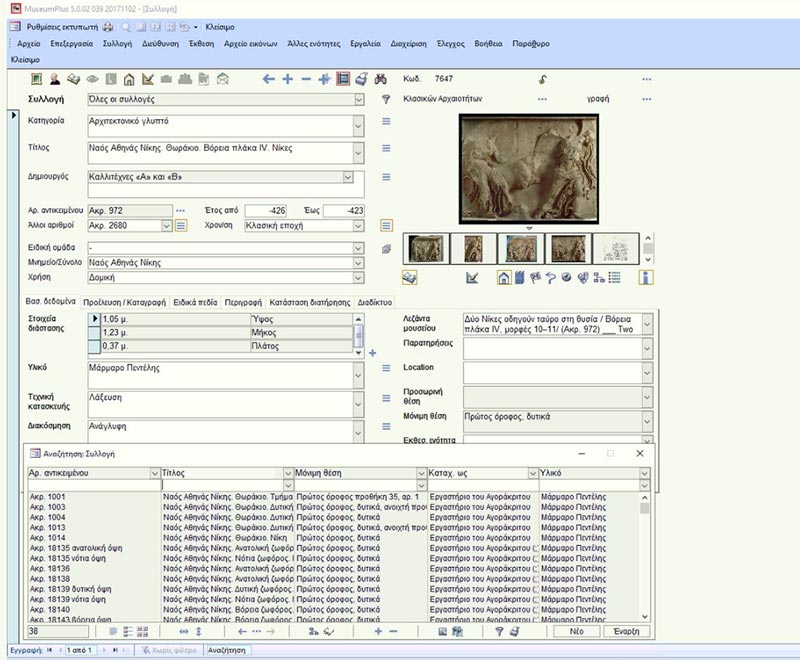Click the binoculars search icon
The width and height of the screenshot is (800, 660).
click(379, 79)
